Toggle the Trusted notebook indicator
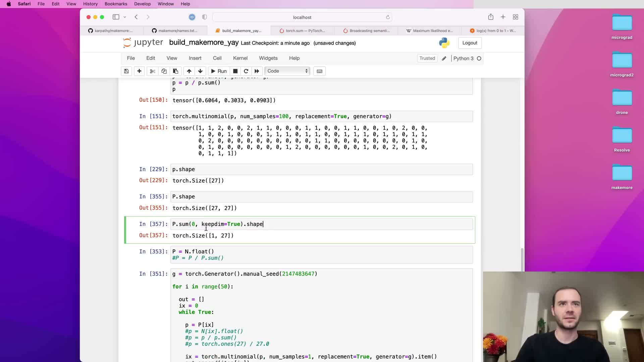This screenshot has height=362, width=644. (427, 58)
